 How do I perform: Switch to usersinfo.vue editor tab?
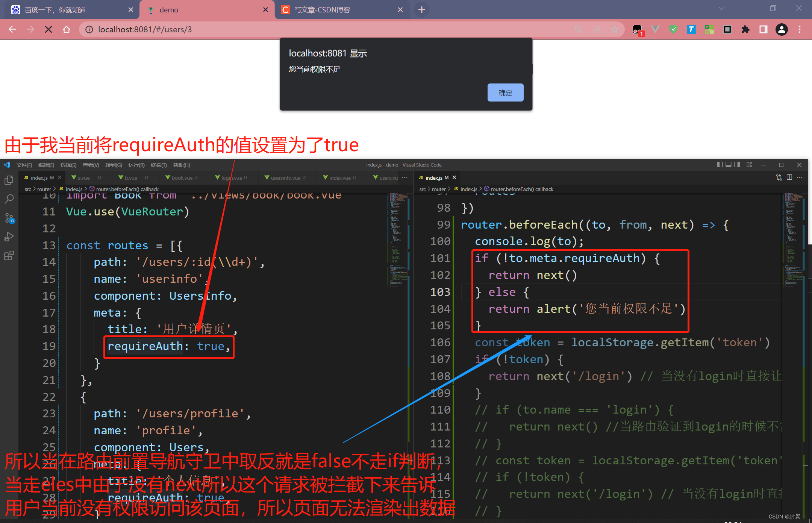[x=285, y=178]
